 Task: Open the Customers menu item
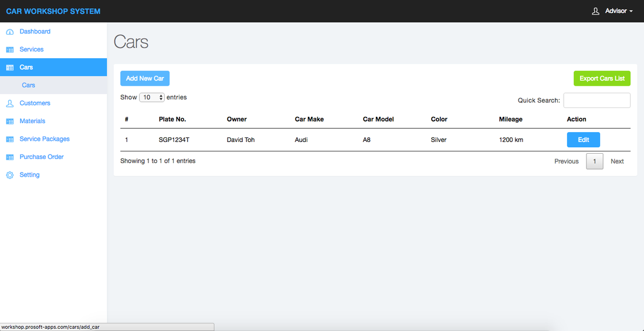coord(35,103)
